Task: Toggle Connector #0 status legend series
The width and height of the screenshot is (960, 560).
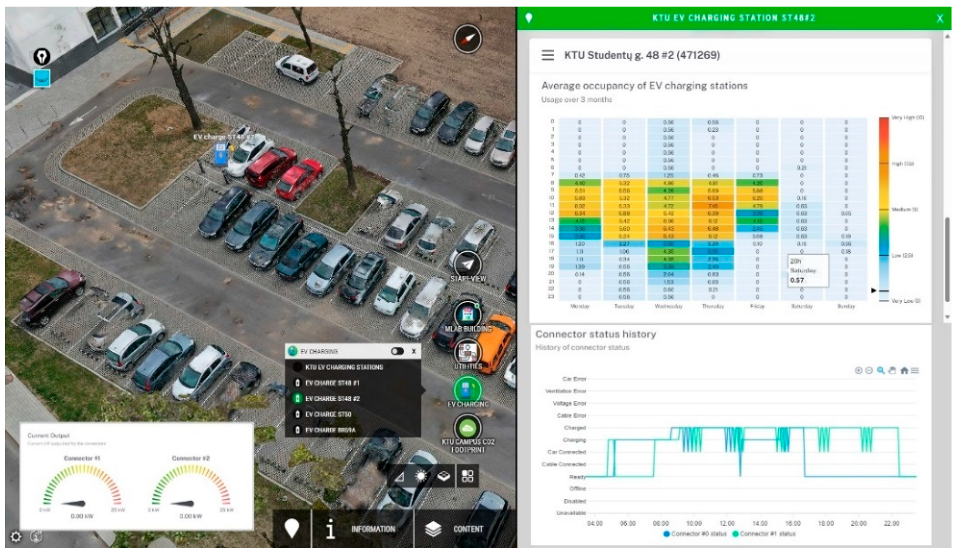Action: click(x=695, y=534)
